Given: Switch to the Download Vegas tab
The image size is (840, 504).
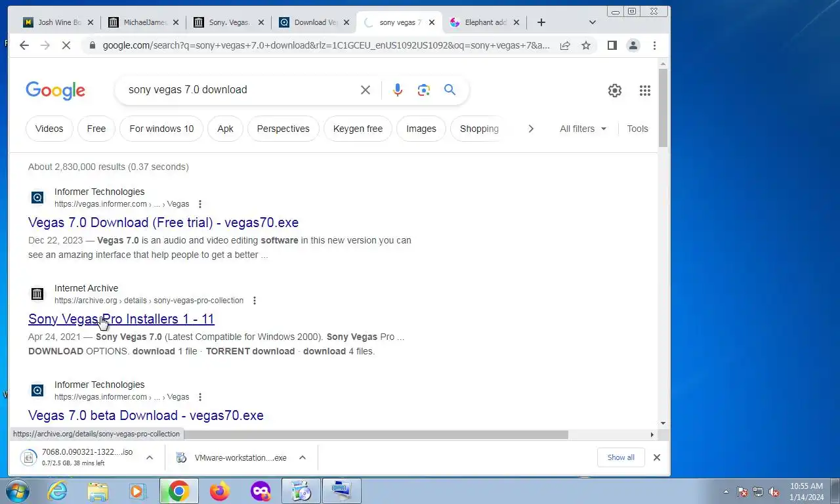Looking at the screenshot, I should 313,22.
